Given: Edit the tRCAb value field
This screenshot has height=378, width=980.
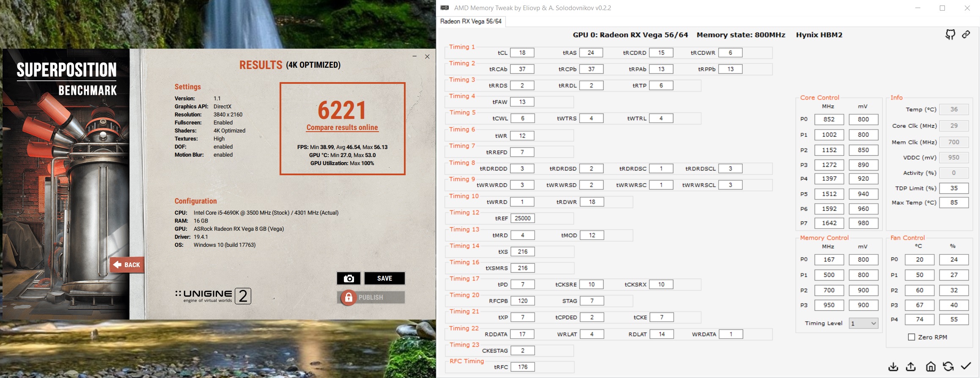Looking at the screenshot, I should coord(522,69).
